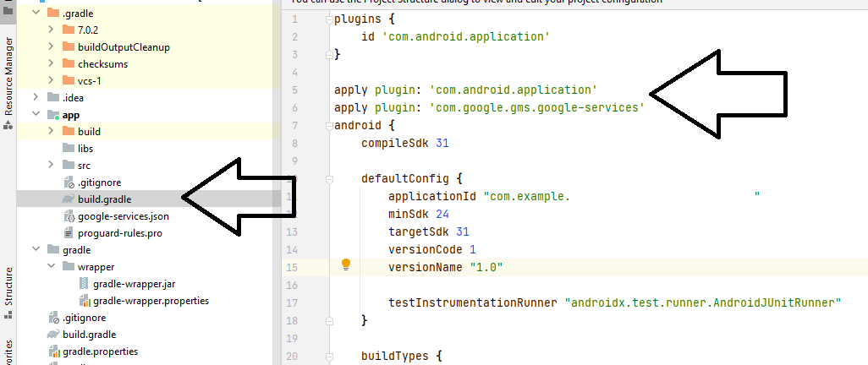Click "defaultConfig {" on line 10
Viewport: 868px width, 365px height.
(411, 178)
